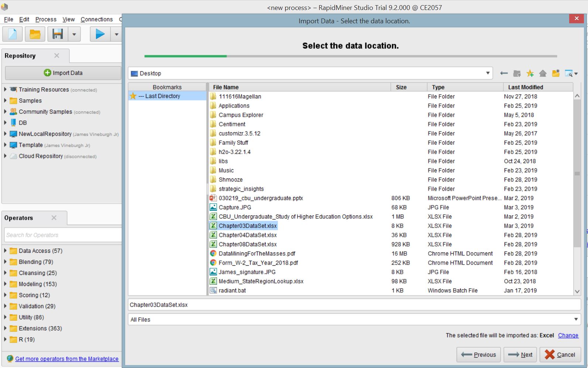Sort files by Last Modified column header
Viewport: 588px width, 368px height.
pyautogui.click(x=538, y=87)
